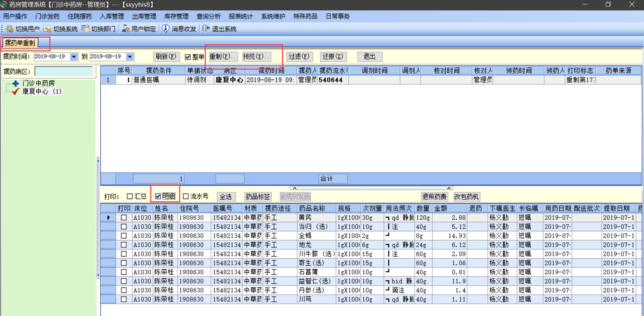Click the red checkmark beside 康复中心
The height and width of the screenshot is (316, 644).
coord(15,91)
